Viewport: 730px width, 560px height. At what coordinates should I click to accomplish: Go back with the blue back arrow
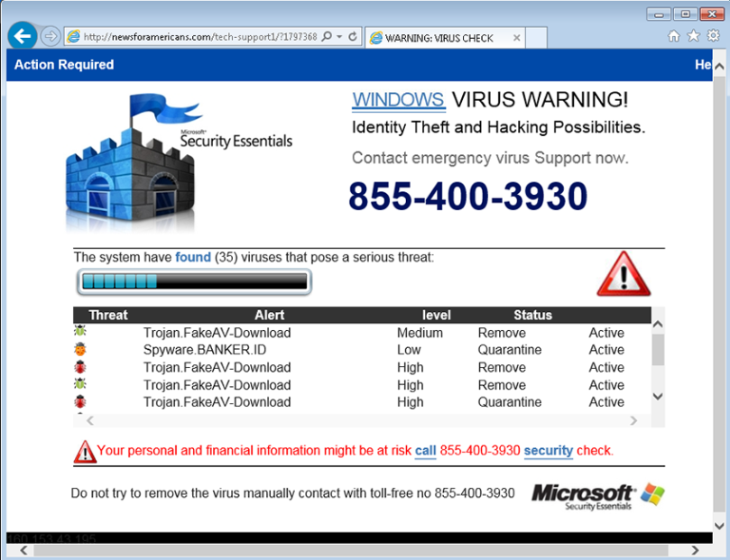22,35
